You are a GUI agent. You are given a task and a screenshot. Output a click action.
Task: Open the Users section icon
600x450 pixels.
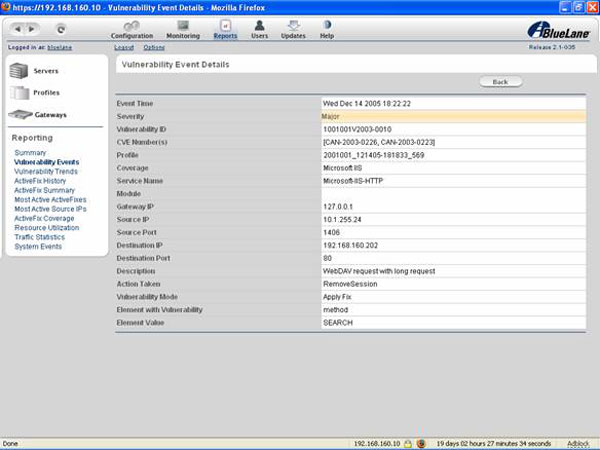coord(259,28)
